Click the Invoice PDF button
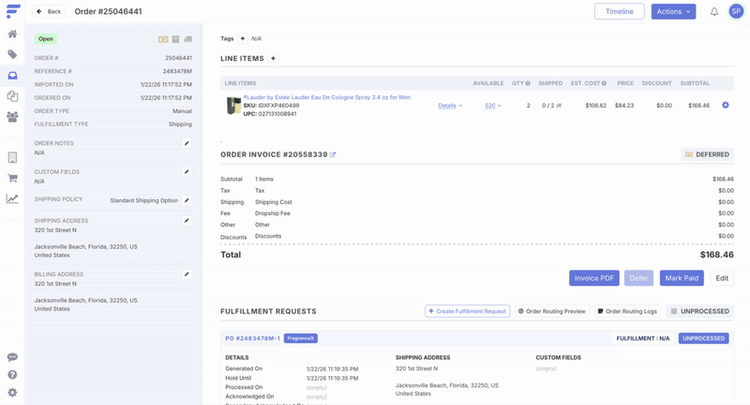The width and height of the screenshot is (750, 405). pos(594,278)
